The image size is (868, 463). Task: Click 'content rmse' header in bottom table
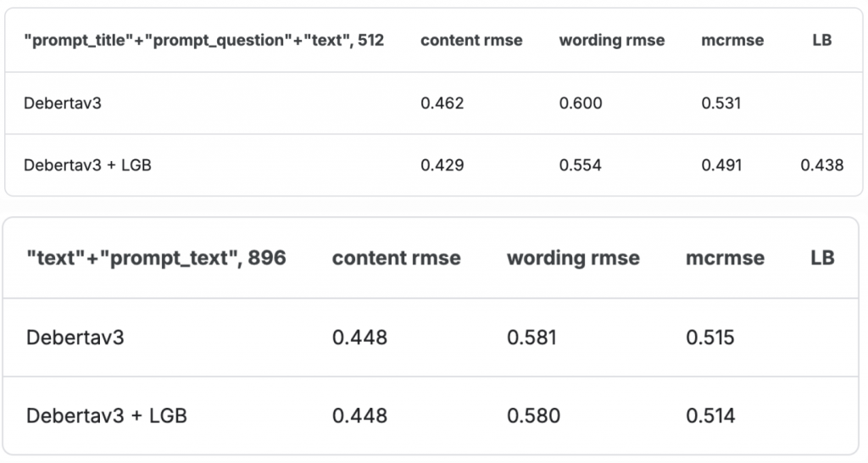396,258
